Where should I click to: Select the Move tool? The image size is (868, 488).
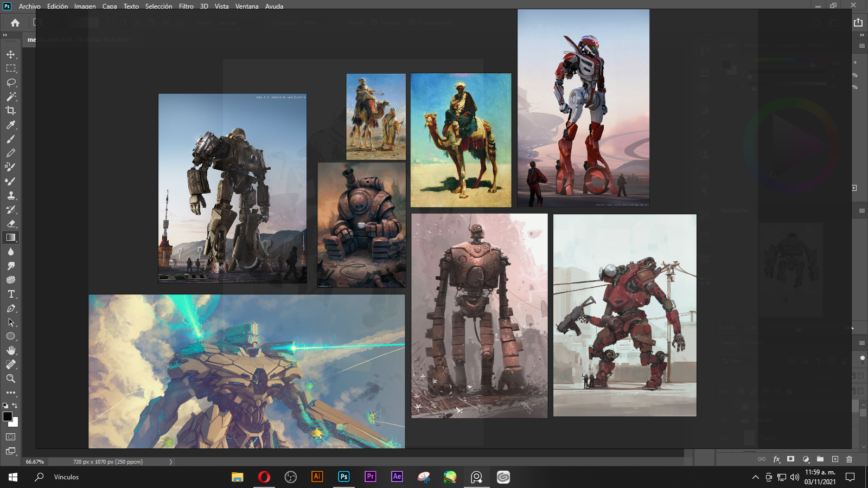point(11,54)
